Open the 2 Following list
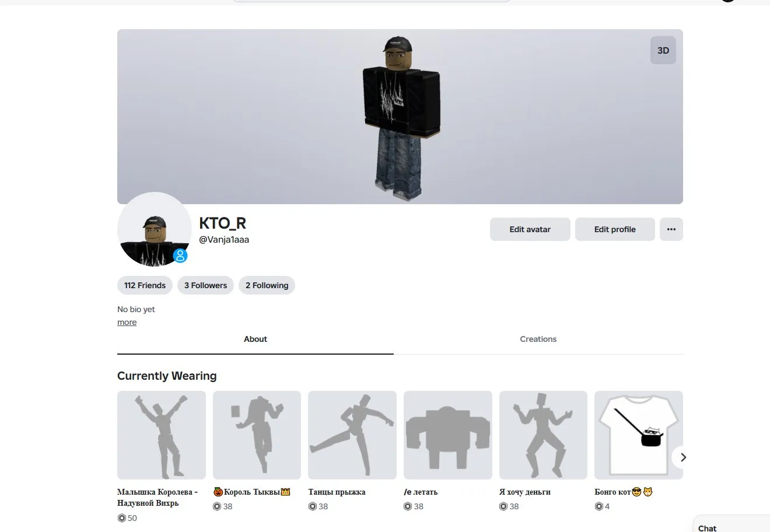 [267, 285]
